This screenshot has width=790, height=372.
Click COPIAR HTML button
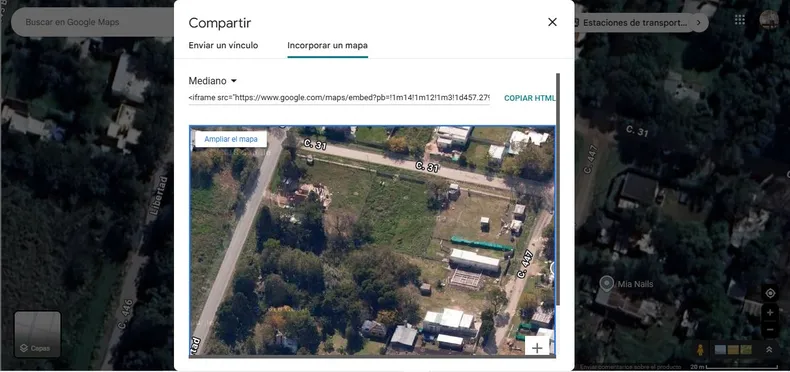[x=530, y=98]
